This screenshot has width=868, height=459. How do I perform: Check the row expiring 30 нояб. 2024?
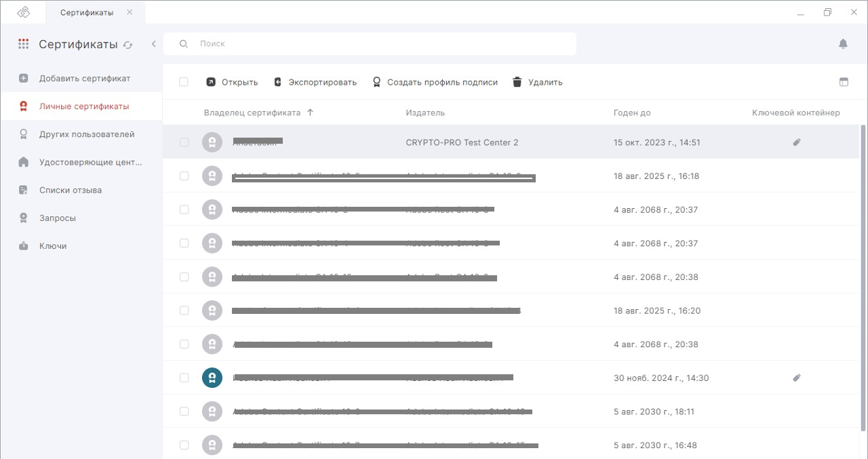[x=184, y=378]
